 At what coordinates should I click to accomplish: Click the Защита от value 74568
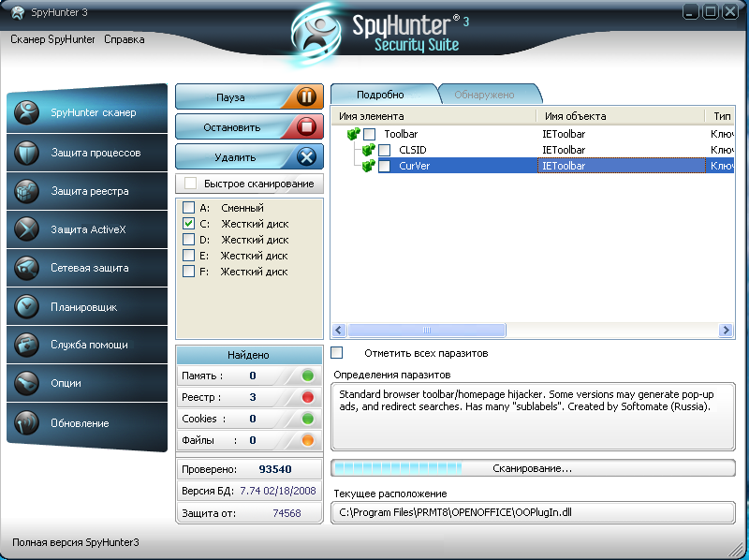pyautogui.click(x=286, y=513)
